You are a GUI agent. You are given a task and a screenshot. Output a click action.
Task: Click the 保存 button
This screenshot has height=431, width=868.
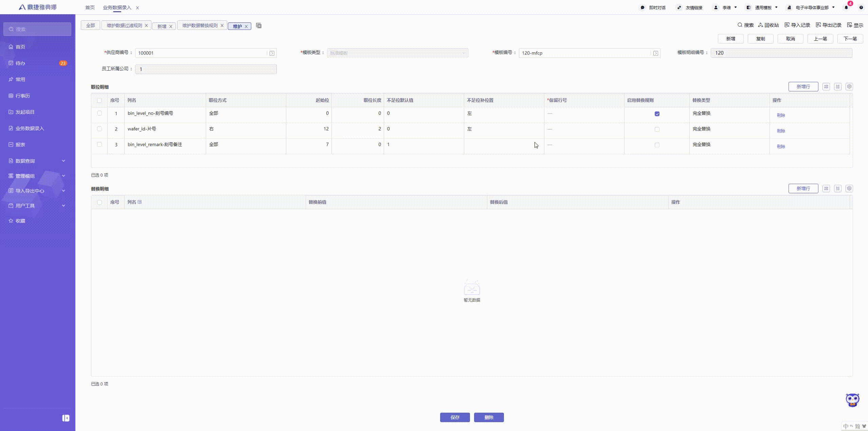coord(455,417)
